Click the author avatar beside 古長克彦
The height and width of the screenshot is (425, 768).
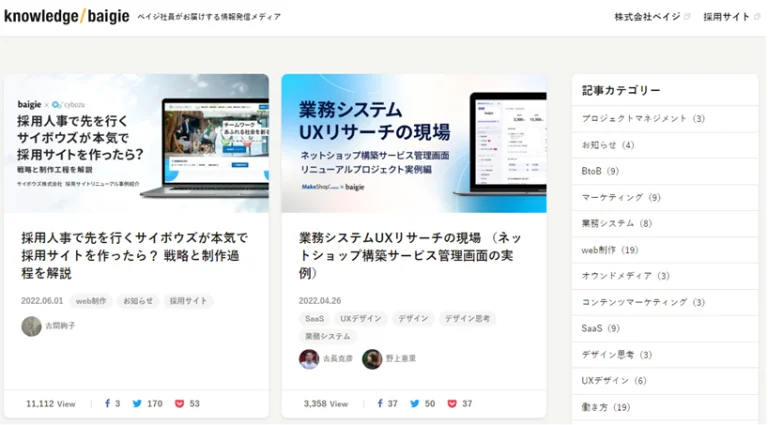click(309, 359)
